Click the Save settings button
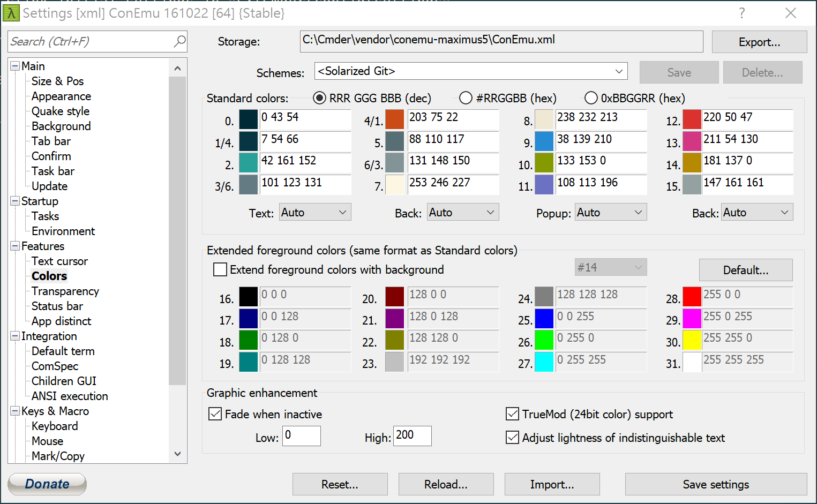 pos(716,484)
